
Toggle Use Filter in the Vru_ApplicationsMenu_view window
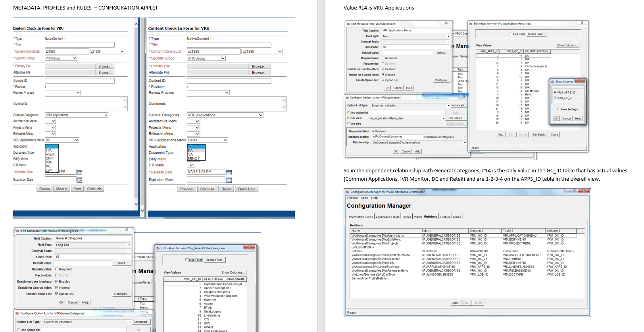click(x=511, y=34)
